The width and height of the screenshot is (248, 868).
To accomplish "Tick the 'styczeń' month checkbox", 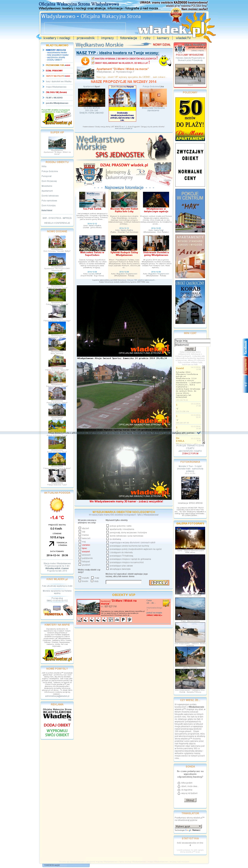I will point(80,528).
